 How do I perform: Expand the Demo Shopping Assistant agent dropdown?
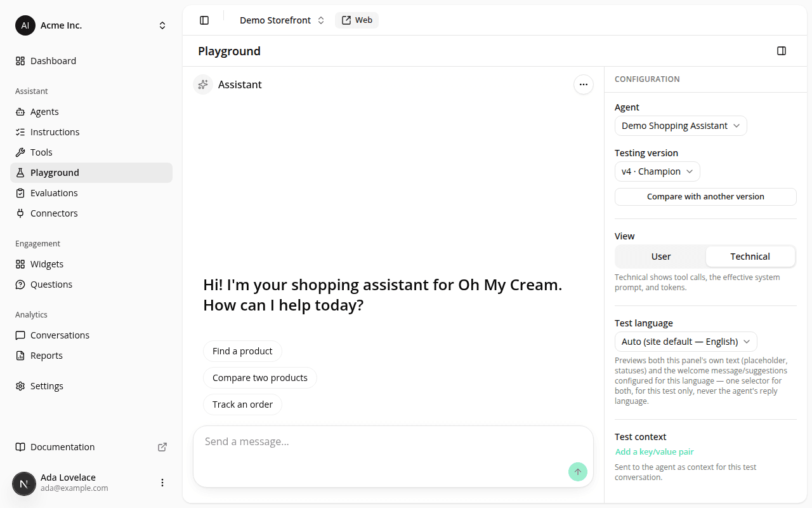point(681,126)
